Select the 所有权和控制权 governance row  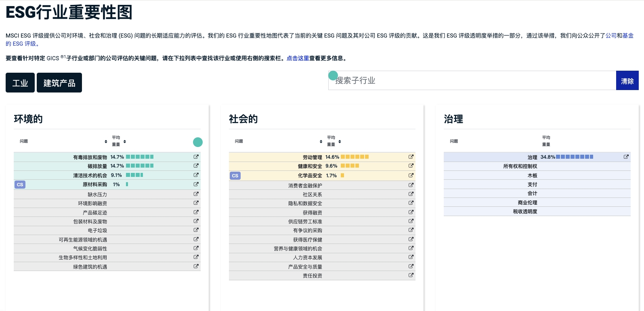(x=520, y=166)
